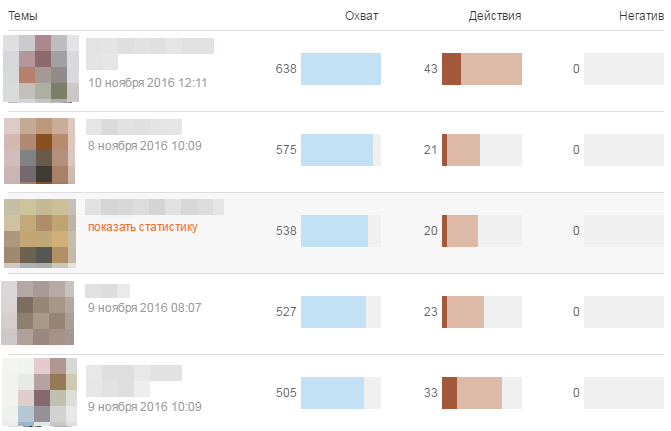Click the Негатив column header
This screenshot has width=671, height=431.
(641, 16)
